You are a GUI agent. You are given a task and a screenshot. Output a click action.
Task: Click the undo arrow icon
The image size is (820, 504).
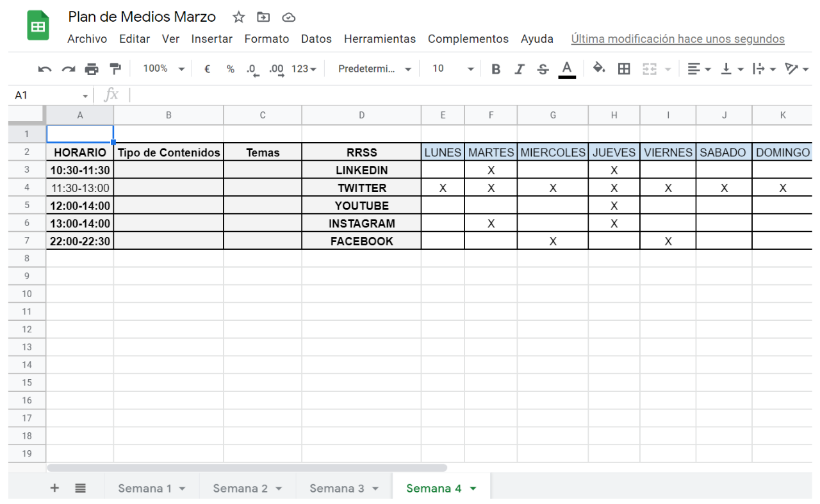(44, 69)
